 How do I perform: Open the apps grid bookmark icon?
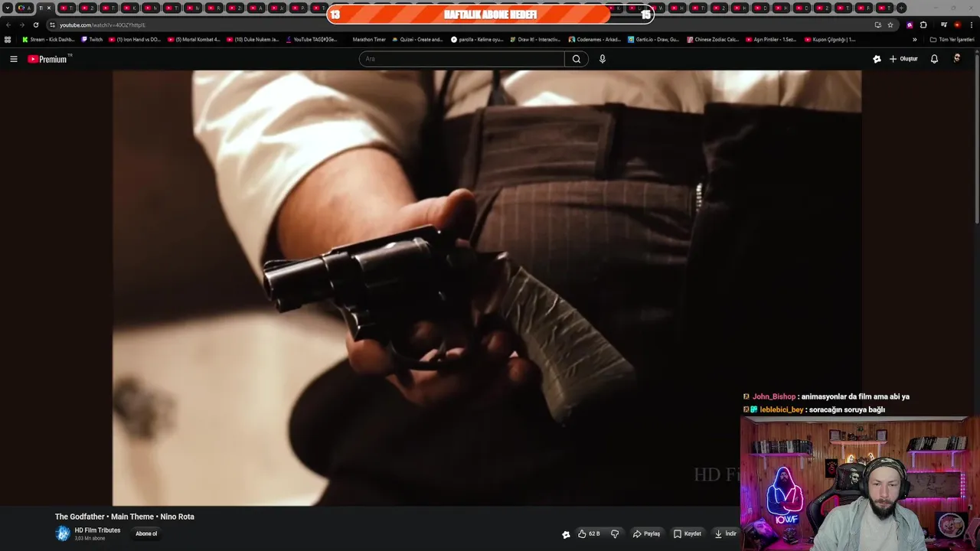point(8,39)
